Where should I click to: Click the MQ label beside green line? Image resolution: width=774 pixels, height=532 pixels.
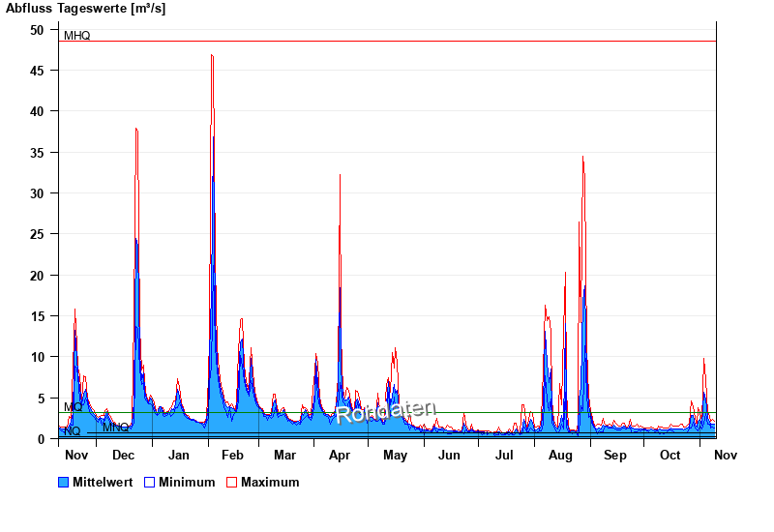click(x=73, y=407)
